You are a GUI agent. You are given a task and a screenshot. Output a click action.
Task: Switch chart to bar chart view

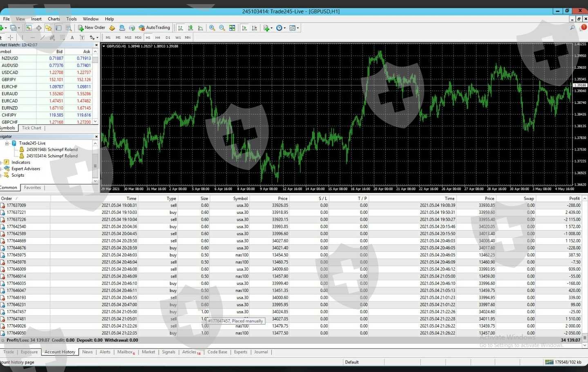tap(181, 28)
